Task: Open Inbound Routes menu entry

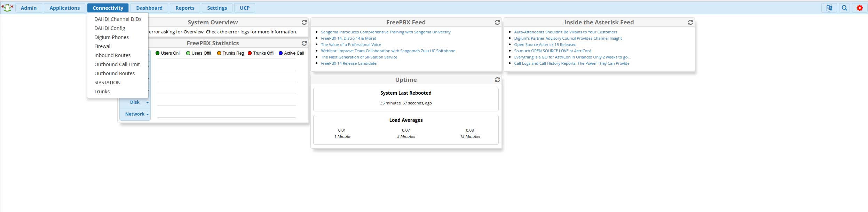Action: click(x=118, y=55)
